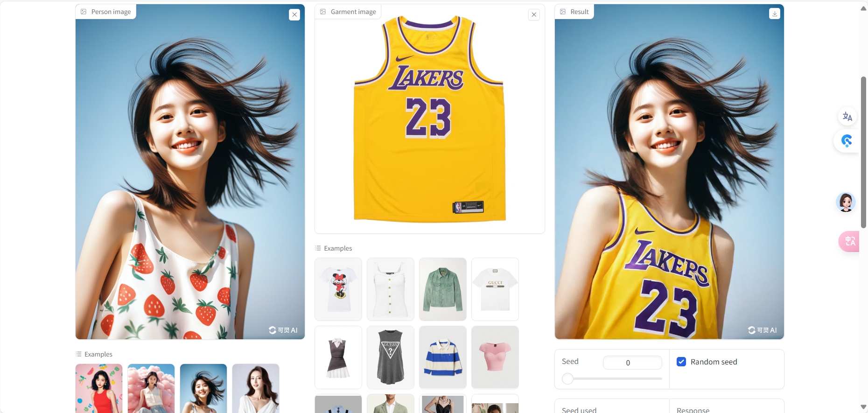Screen dimensions: 868x413
Task: Select the blue striped polo sweater example
Action: pyautogui.click(x=443, y=357)
